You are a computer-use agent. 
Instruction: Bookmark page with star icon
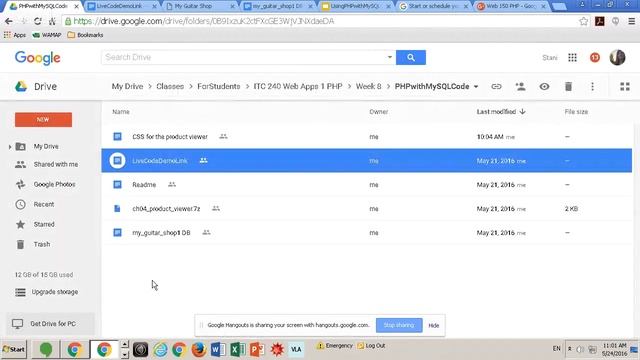pos(583,21)
